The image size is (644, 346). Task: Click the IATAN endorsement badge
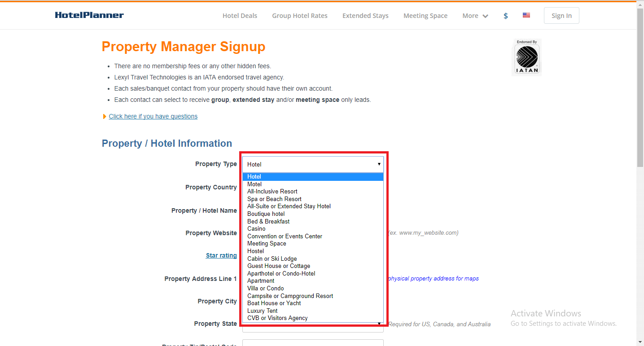pyautogui.click(x=526, y=57)
